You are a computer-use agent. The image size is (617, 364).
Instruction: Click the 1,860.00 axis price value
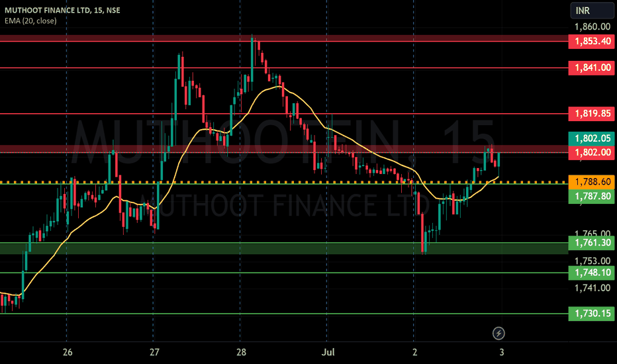point(593,26)
